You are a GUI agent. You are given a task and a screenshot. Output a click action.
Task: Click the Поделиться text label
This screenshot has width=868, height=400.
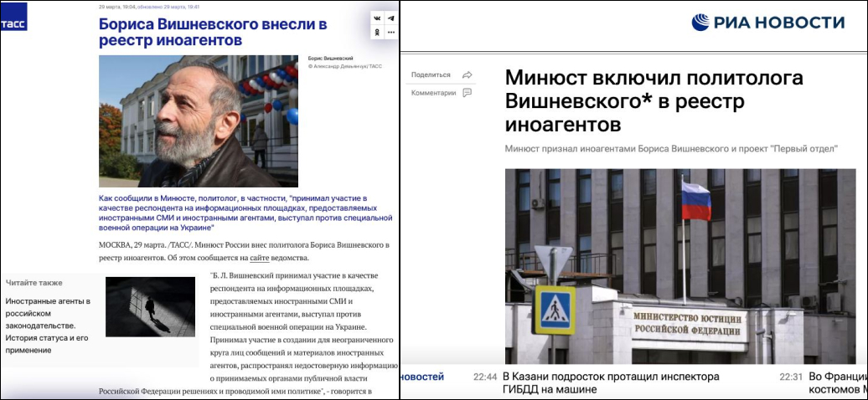click(x=431, y=74)
